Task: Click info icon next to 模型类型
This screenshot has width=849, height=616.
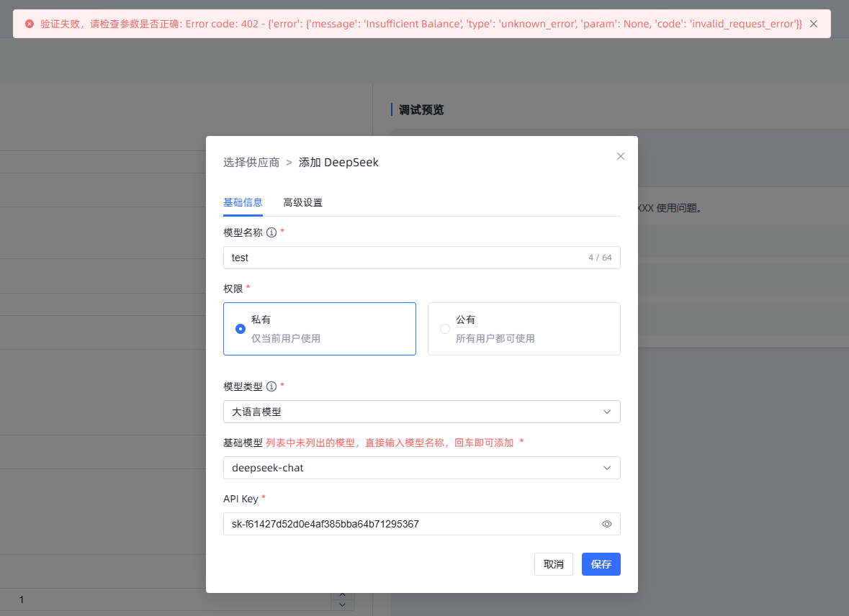Action: point(271,386)
